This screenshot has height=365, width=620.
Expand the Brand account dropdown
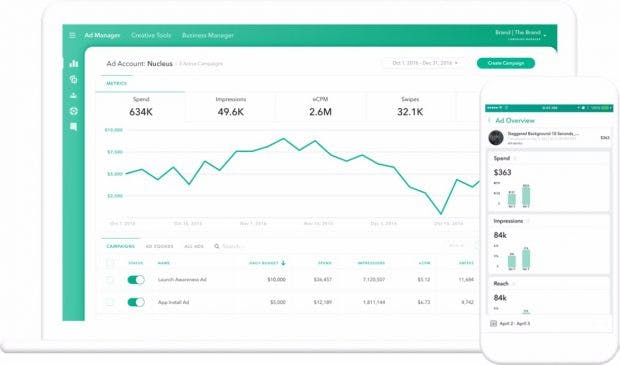520,34
